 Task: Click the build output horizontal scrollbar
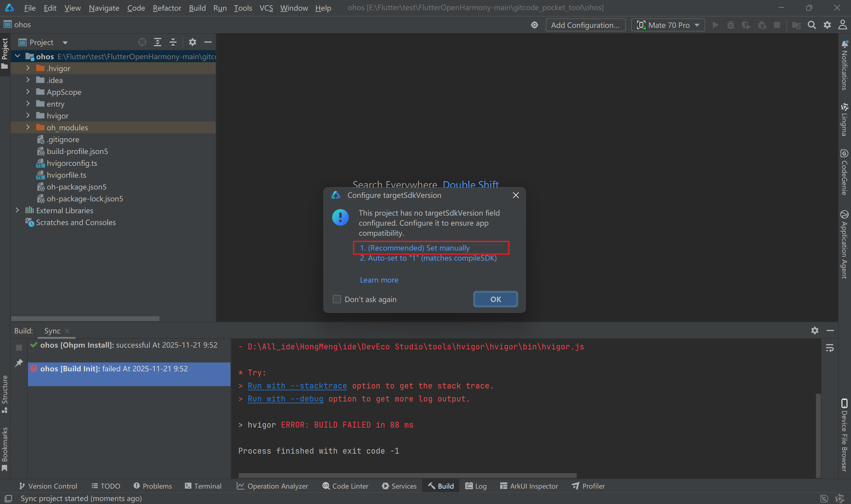407,475
